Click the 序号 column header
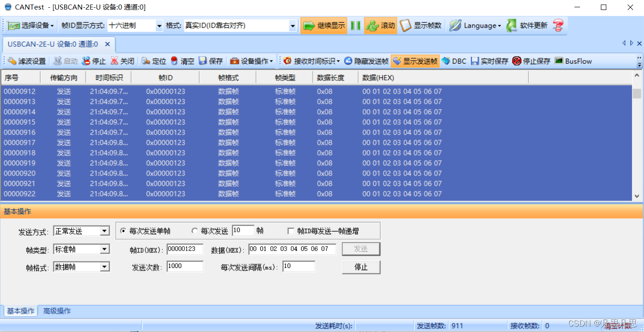The height and width of the screenshot is (332, 644). (x=20, y=78)
